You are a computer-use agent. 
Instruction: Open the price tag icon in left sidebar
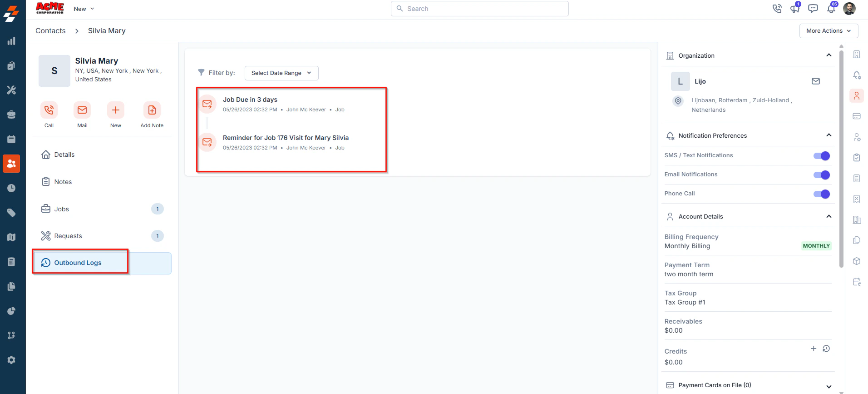[x=12, y=213]
